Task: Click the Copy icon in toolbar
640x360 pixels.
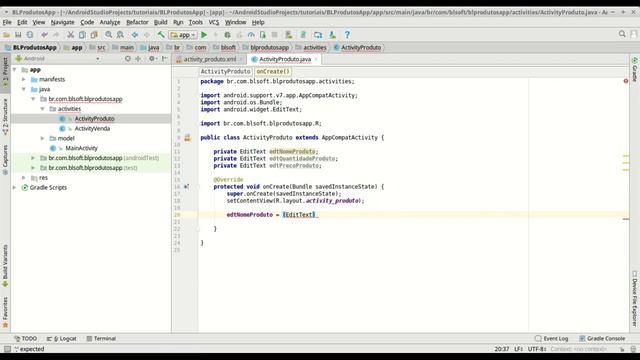Action: pyautogui.click(x=82, y=35)
